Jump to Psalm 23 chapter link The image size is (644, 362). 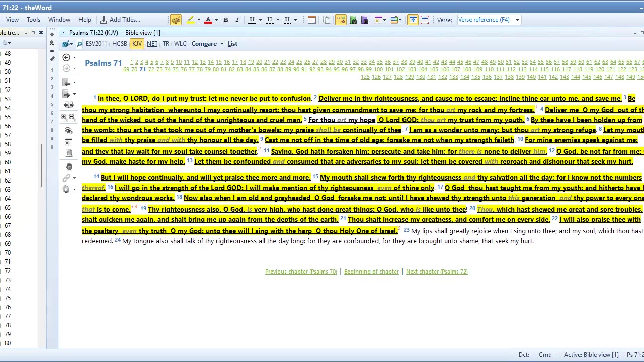point(283,62)
